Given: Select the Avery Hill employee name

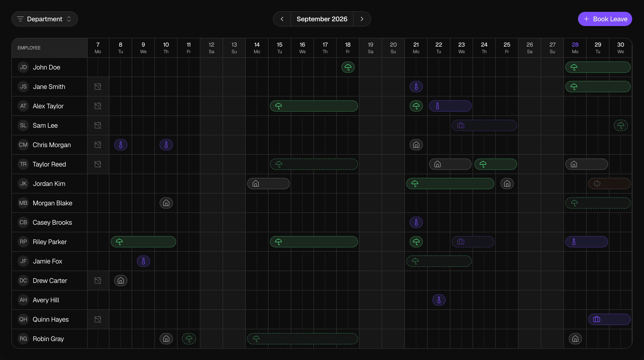Looking at the screenshot, I should [46, 300].
